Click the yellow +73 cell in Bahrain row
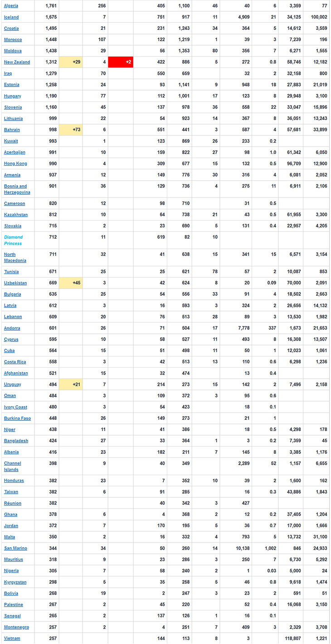The height and width of the screenshot is (644, 331). 71,130
